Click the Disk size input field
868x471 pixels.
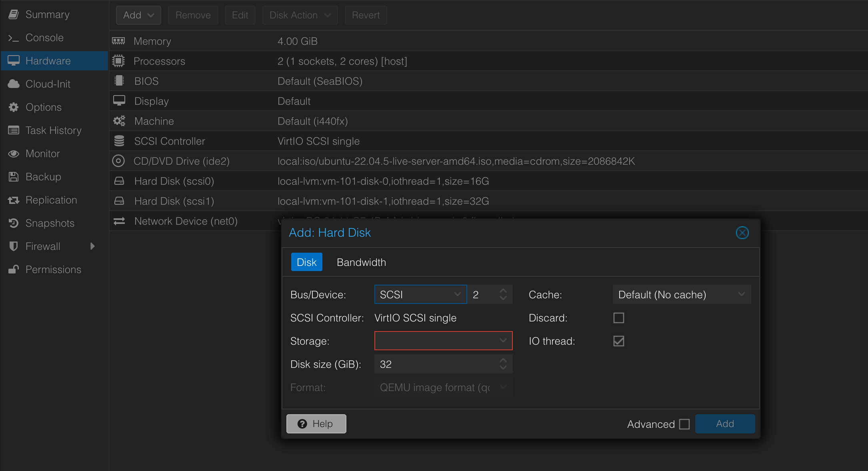pyautogui.click(x=434, y=364)
